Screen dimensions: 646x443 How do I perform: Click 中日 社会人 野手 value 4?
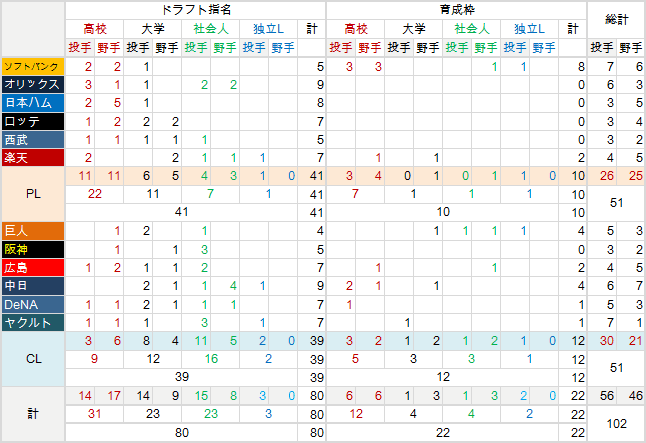(x=225, y=286)
